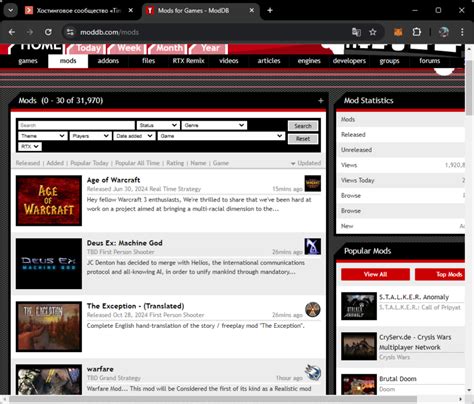Click the Search button
The image size is (474, 404).
[303, 126]
